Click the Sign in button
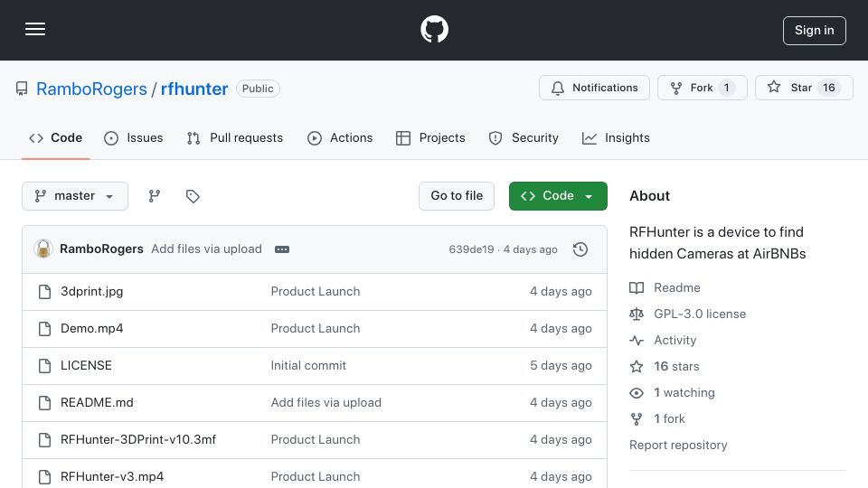The width and height of the screenshot is (868, 488). (x=815, y=31)
